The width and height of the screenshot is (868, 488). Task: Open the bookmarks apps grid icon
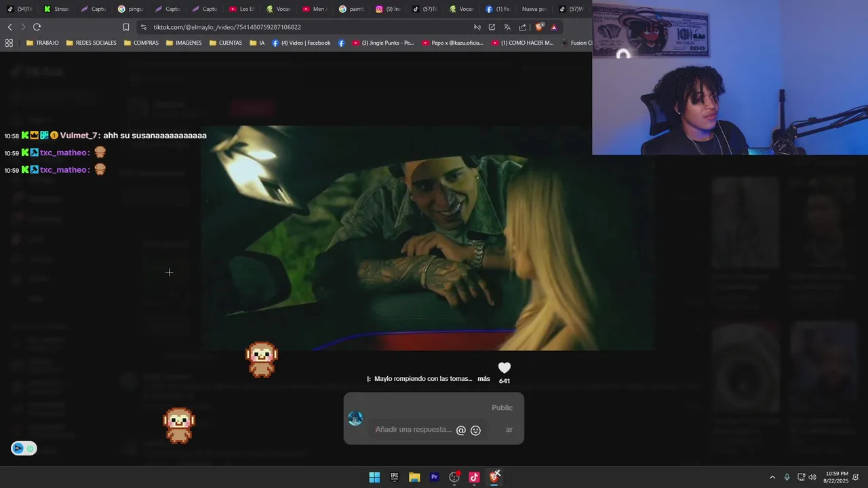(9, 43)
